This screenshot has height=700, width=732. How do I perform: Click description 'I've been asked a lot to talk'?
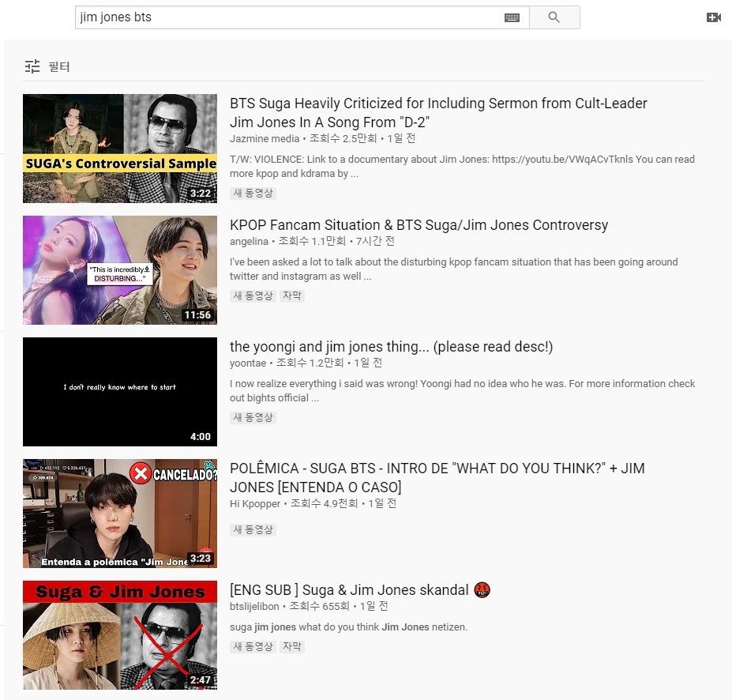[x=454, y=269]
